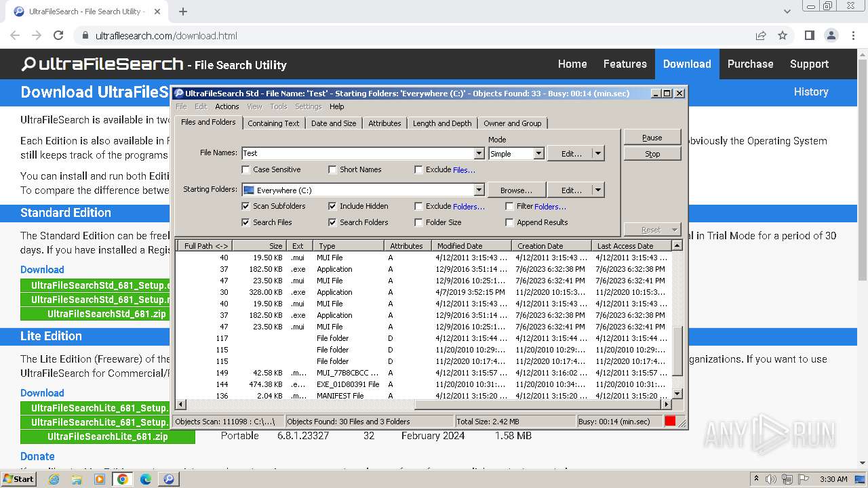This screenshot has height=488, width=868.
Task: Open the Chrome three-dot menu
Action: pos(853,35)
